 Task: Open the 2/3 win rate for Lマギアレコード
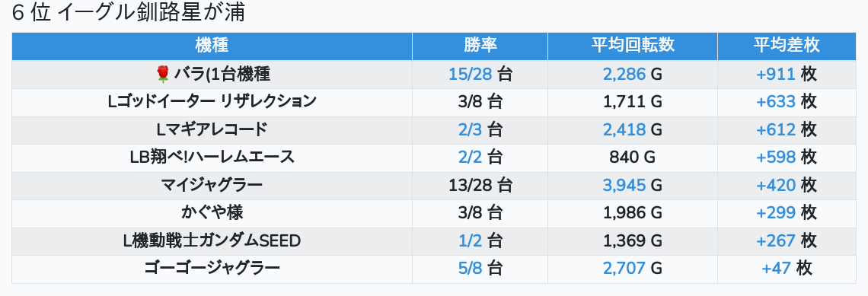coord(470,129)
